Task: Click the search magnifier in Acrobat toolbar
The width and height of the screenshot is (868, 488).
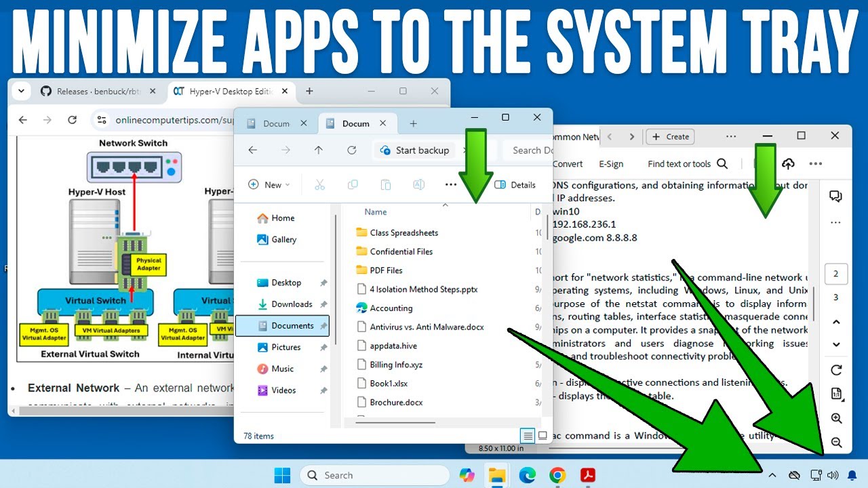Action: tap(722, 163)
